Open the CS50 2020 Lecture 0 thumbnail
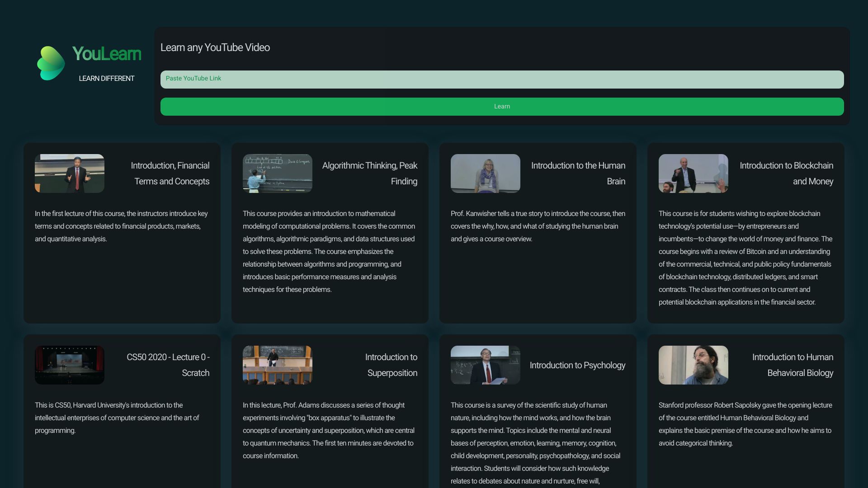Viewport: 868px width, 488px height. click(69, 365)
